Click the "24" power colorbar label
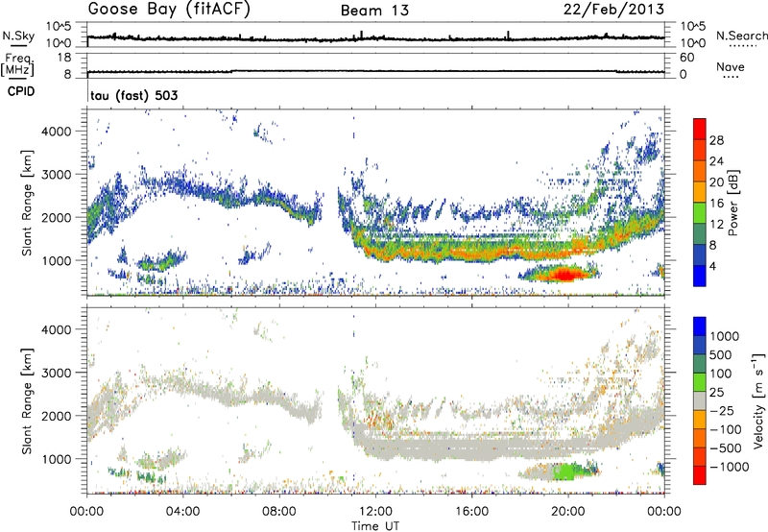This screenshot has width=768, height=532. coord(716,161)
